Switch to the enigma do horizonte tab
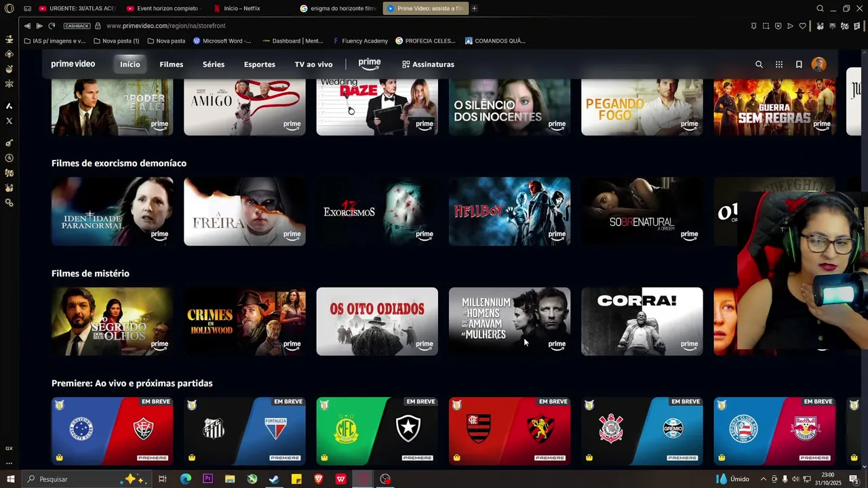The width and height of the screenshot is (868, 488). pyautogui.click(x=339, y=8)
